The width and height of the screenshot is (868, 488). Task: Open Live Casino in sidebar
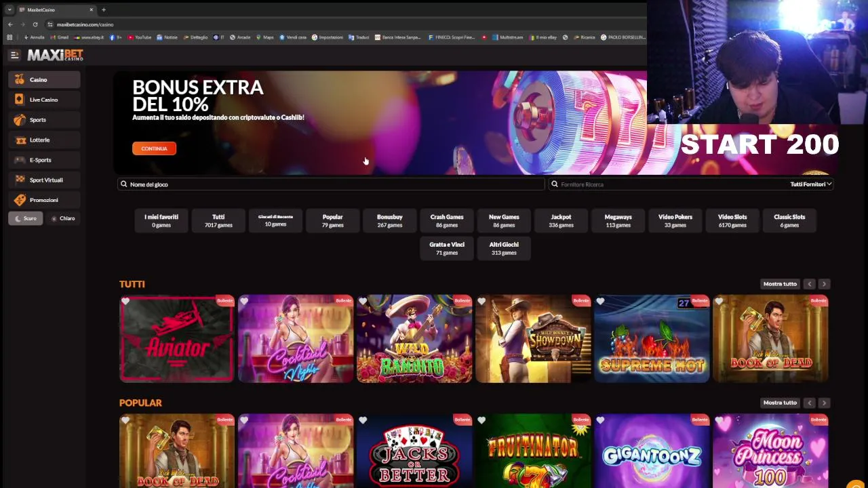(x=45, y=100)
